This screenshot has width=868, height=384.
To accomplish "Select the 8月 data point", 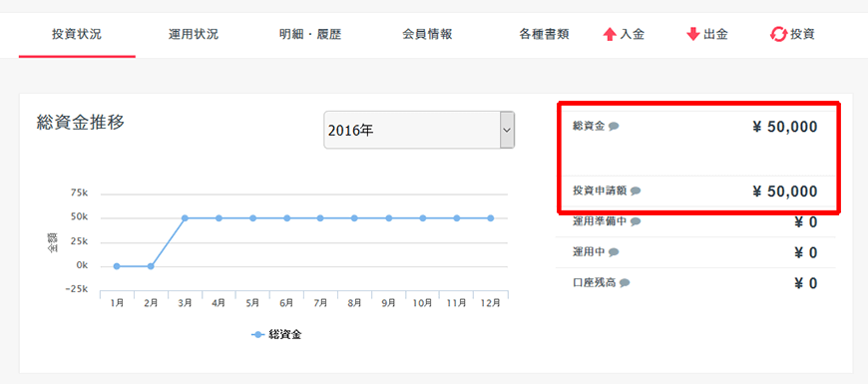I will click(x=355, y=218).
